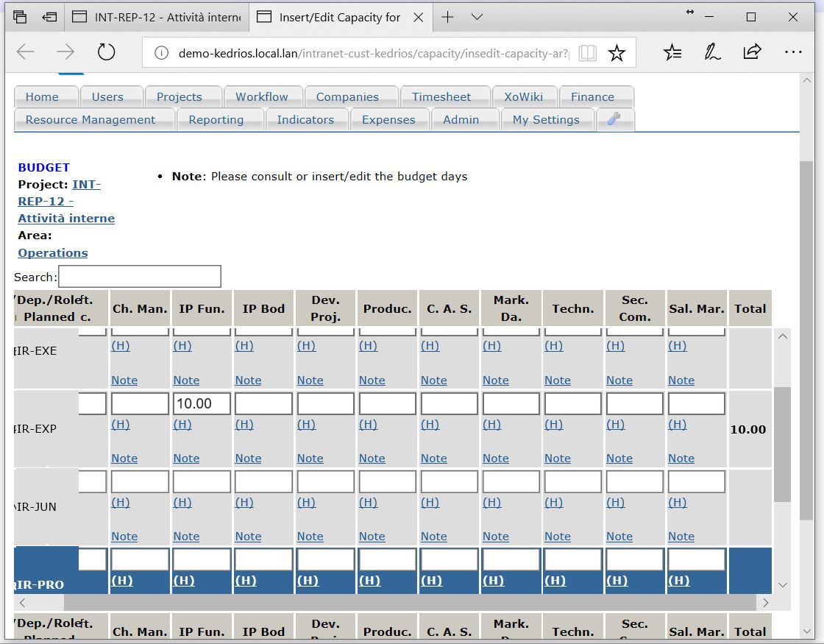Image resolution: width=824 pixels, height=644 pixels.
Task: Open (H) link under Ch. Man. for IR-EXE
Action: pyautogui.click(x=121, y=346)
